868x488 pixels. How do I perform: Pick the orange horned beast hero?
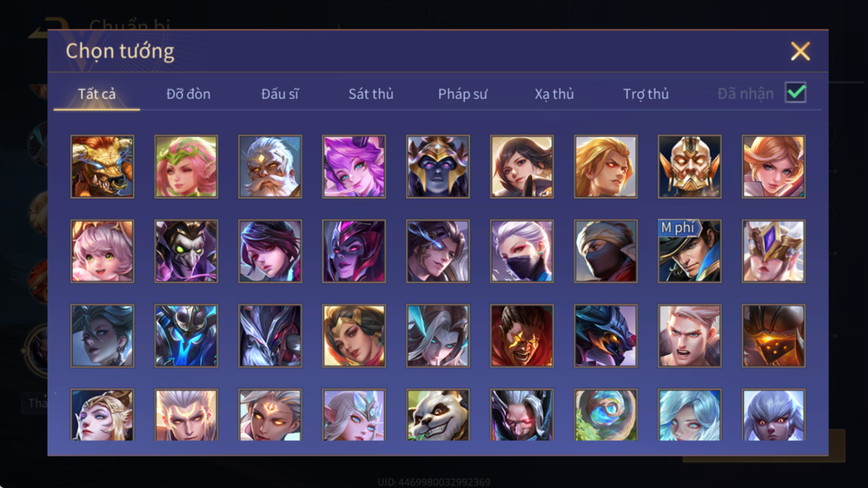click(102, 167)
